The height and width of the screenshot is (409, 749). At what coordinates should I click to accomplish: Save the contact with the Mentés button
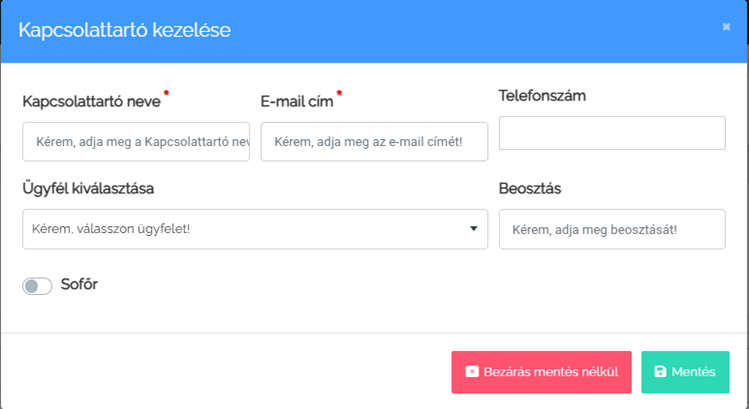point(685,372)
